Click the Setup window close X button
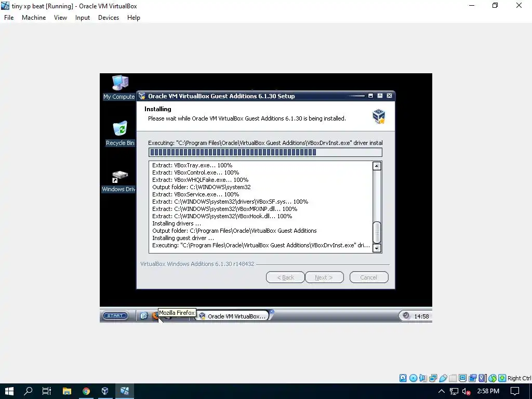Viewport: 532px width, 399px height. pos(390,96)
